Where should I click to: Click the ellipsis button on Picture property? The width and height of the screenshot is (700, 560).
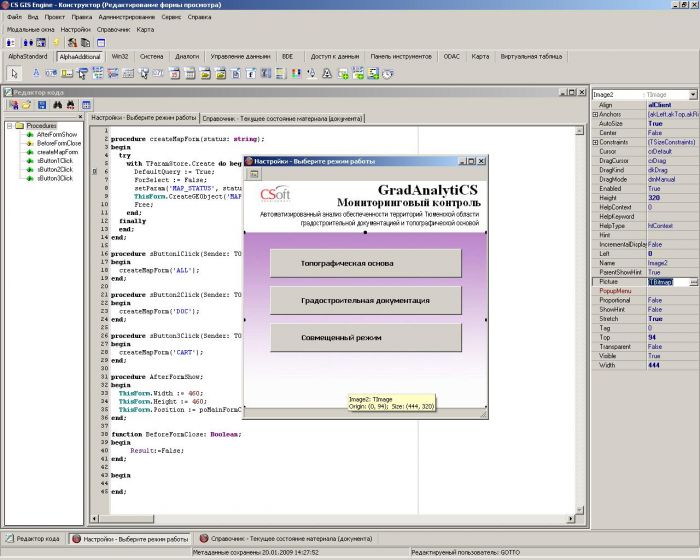point(693,282)
